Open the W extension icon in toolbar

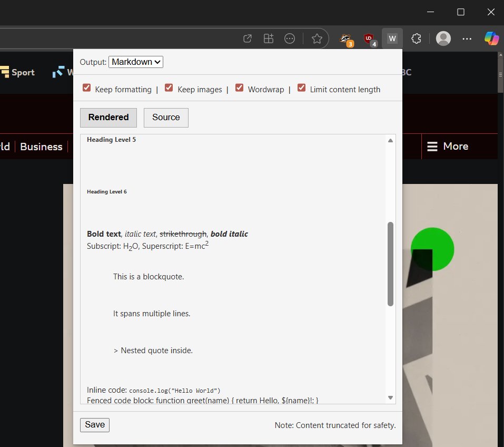coord(392,38)
